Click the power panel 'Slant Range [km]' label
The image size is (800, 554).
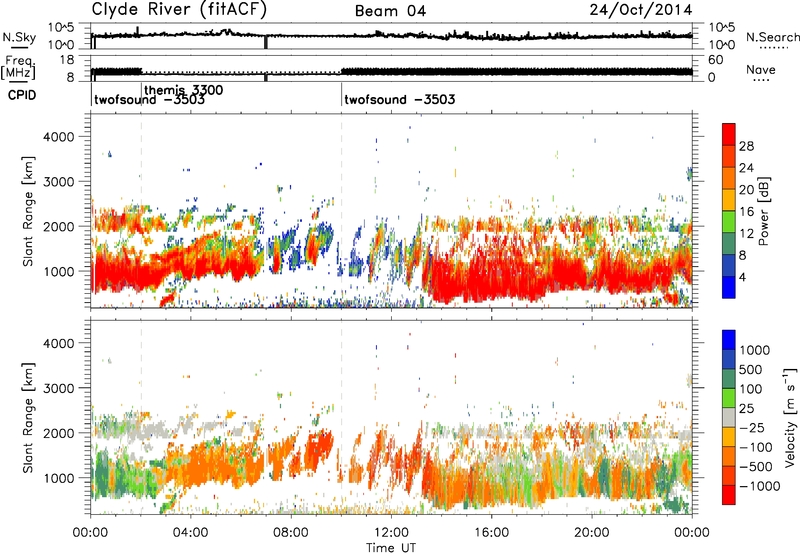tap(28, 211)
